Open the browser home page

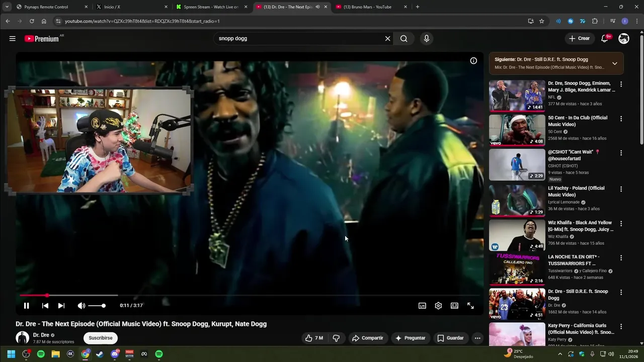(44, 21)
